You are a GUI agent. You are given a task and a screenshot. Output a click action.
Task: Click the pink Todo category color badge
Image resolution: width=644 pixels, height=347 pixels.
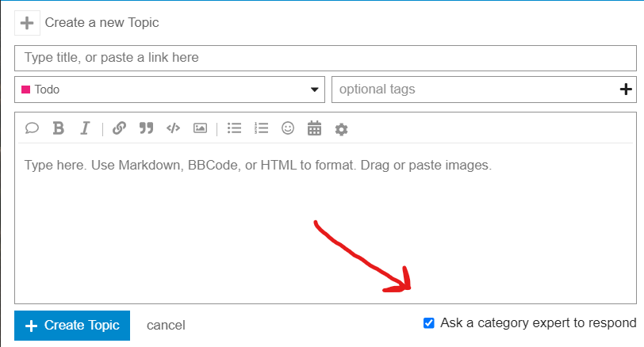[26, 90]
